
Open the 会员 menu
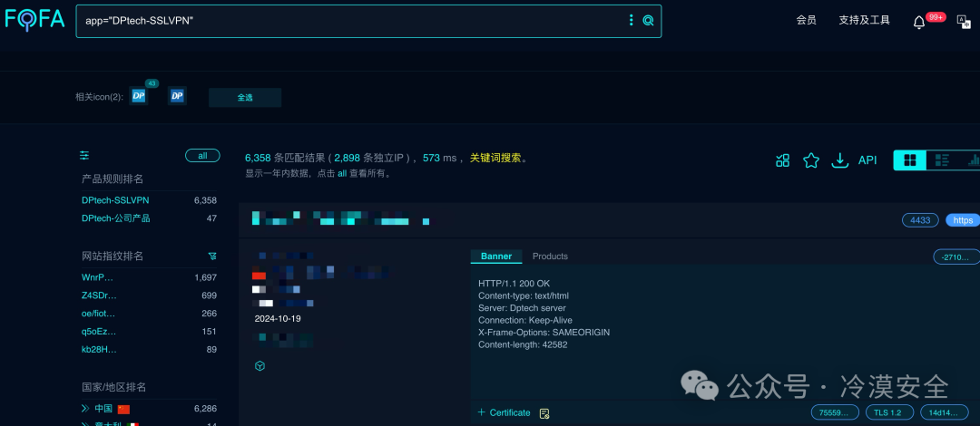(807, 21)
